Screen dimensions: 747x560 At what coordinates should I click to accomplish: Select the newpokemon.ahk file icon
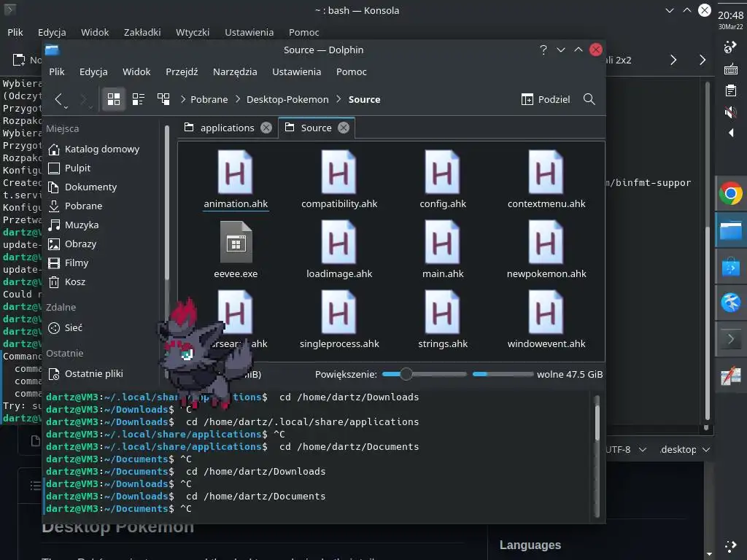pyautogui.click(x=546, y=242)
